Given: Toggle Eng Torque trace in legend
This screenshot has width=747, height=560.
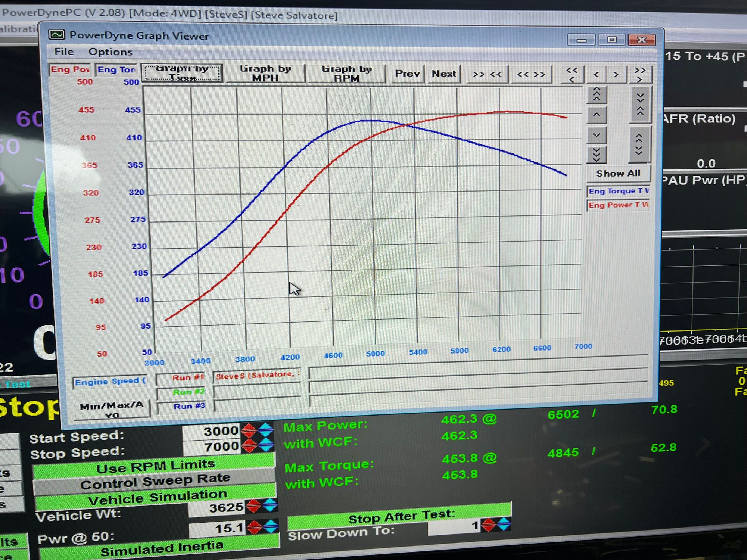Looking at the screenshot, I should 618,191.
